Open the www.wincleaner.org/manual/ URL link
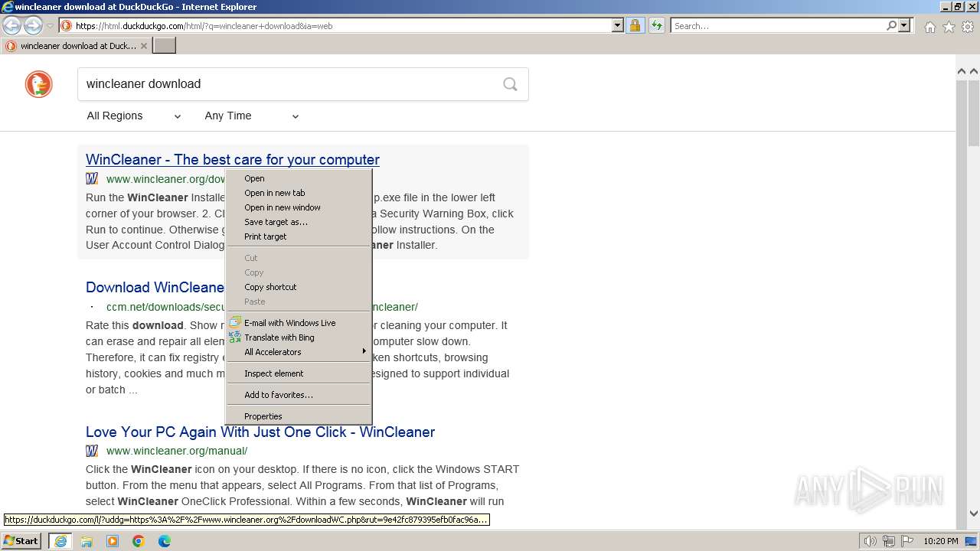980x551 pixels. tap(177, 451)
